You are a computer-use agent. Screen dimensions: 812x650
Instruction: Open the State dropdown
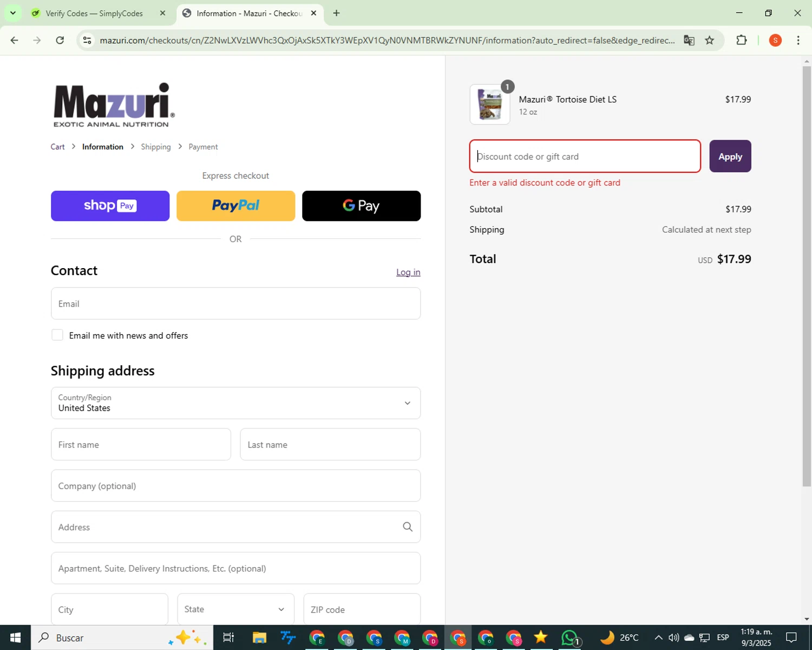pos(235,609)
